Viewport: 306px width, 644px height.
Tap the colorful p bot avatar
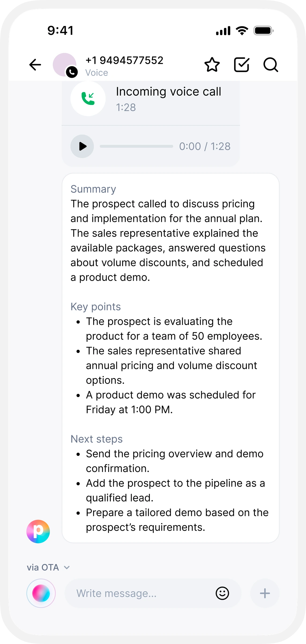pos(38,532)
